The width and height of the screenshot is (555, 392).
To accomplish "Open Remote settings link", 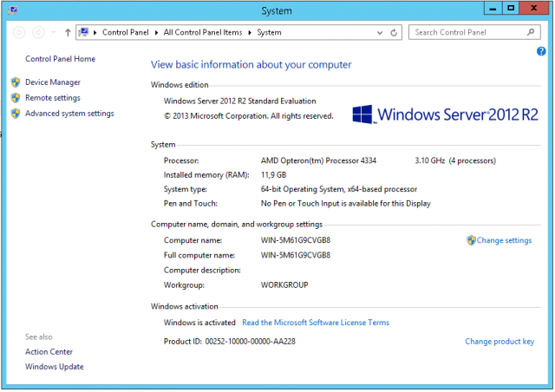I will click(53, 98).
